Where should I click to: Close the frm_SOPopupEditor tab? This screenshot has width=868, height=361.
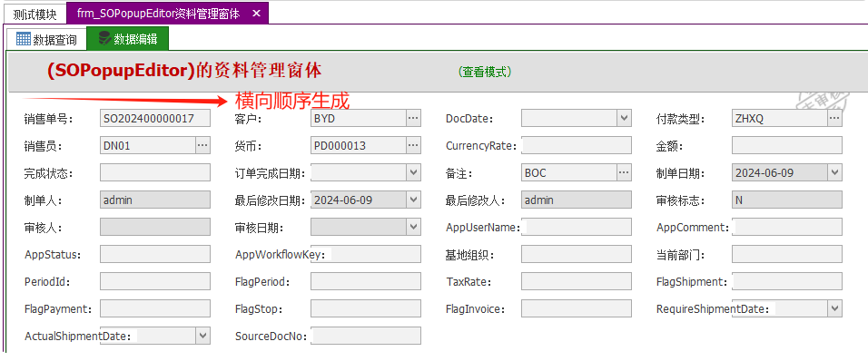256,14
